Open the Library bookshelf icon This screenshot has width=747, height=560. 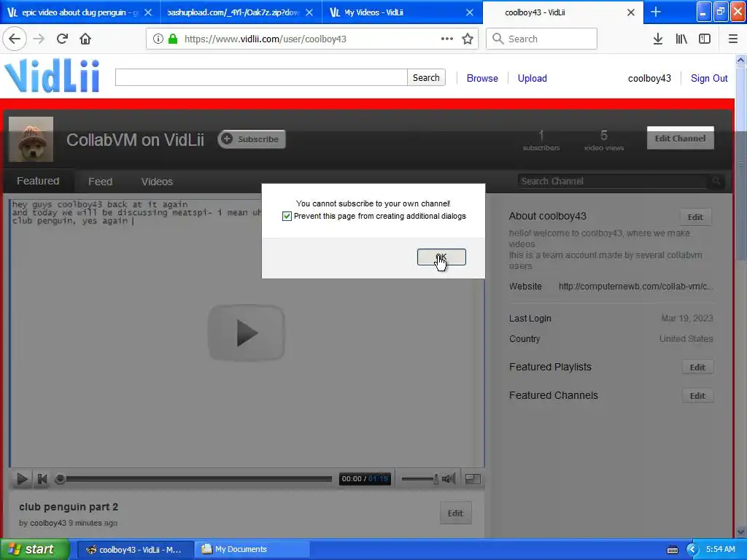coord(681,39)
